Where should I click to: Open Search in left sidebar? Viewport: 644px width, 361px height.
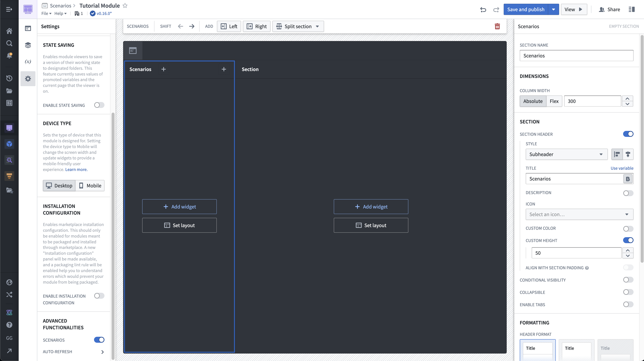pyautogui.click(x=9, y=43)
